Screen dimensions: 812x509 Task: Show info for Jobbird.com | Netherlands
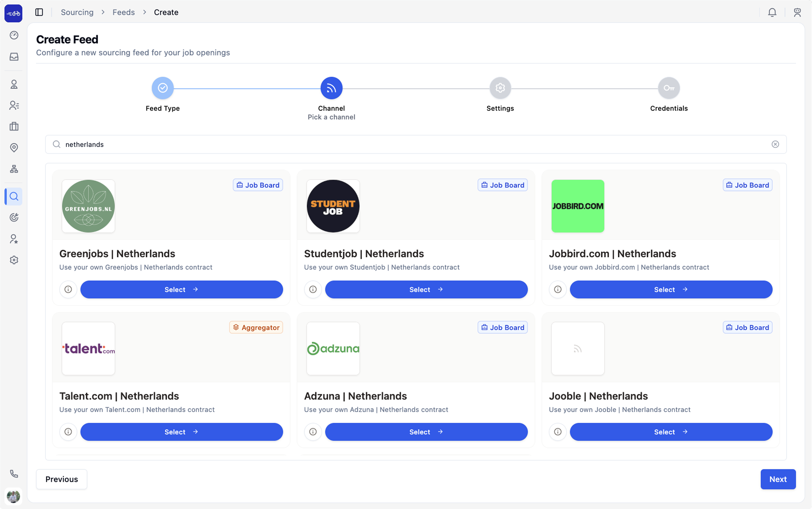(558, 289)
